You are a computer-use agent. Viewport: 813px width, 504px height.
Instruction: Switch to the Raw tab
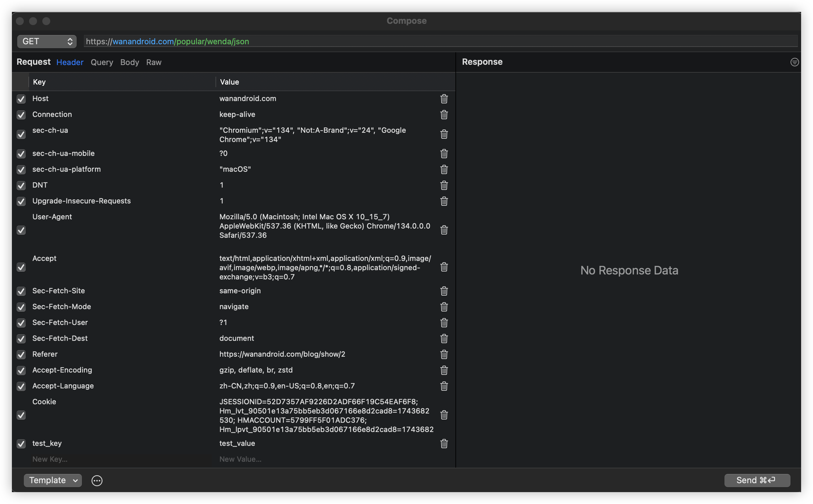pos(154,62)
